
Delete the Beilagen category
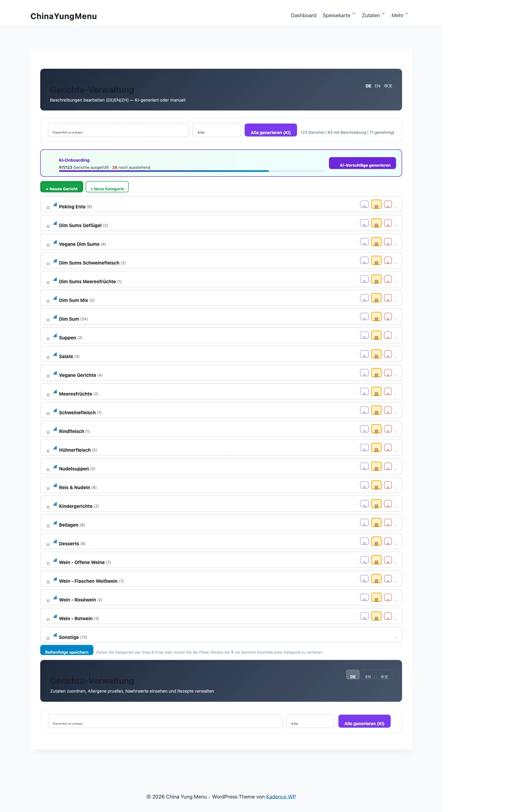coord(388,523)
